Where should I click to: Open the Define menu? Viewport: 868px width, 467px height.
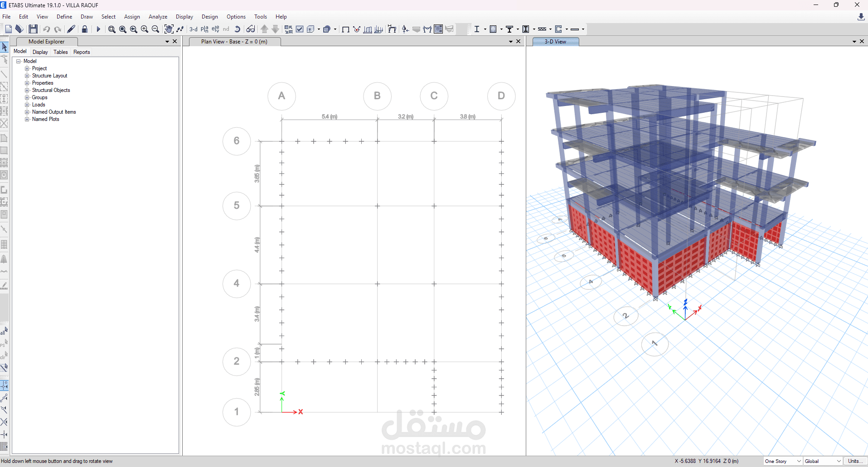pos(64,17)
